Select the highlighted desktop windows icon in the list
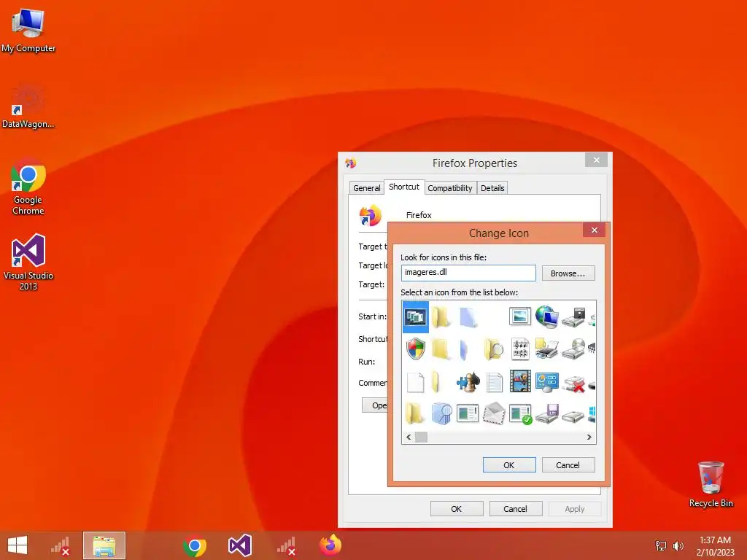The height and width of the screenshot is (560, 747). click(x=415, y=316)
